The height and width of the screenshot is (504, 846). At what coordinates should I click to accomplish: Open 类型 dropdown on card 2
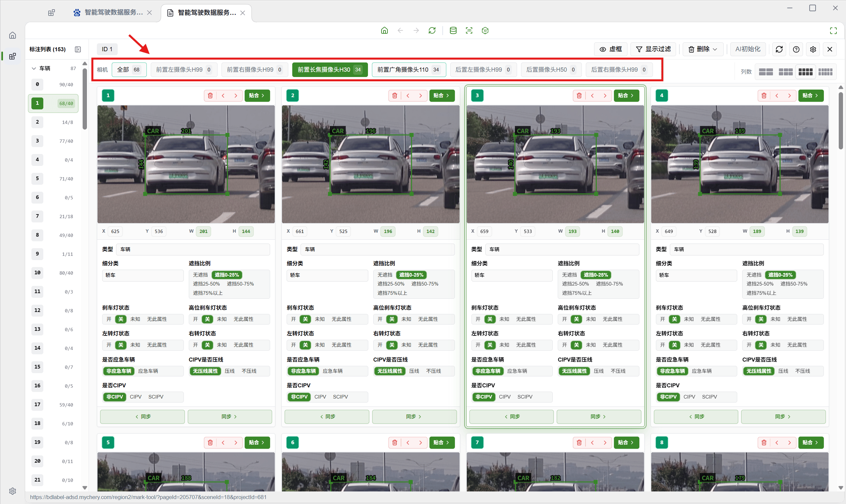(x=378, y=249)
